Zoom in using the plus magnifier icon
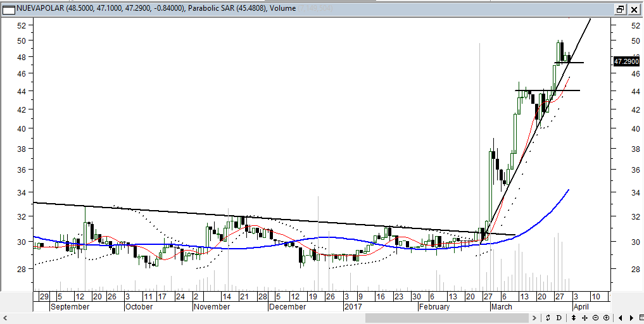The image size is (644, 324). click(x=606, y=318)
